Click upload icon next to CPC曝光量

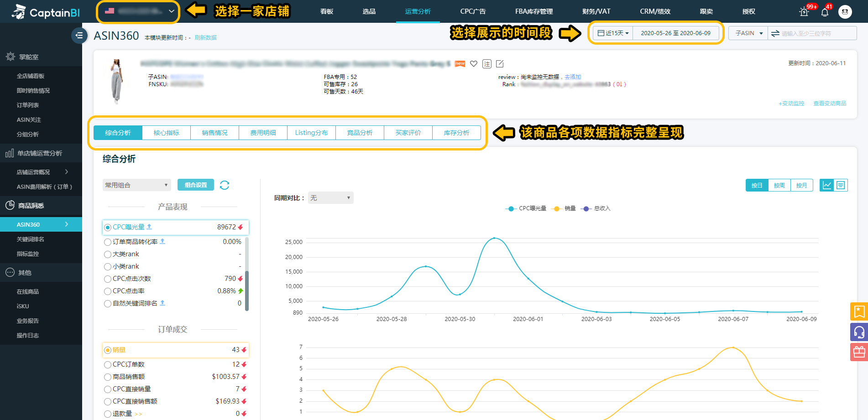(x=149, y=227)
